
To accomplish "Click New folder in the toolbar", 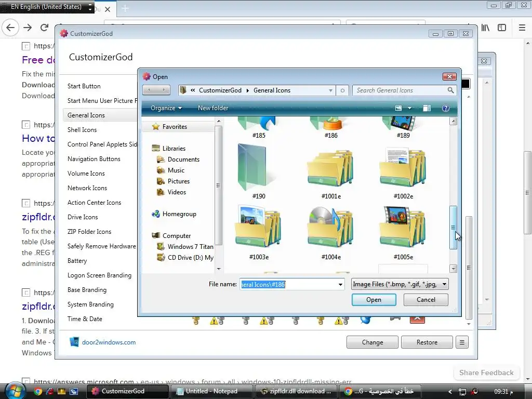I will tap(212, 108).
